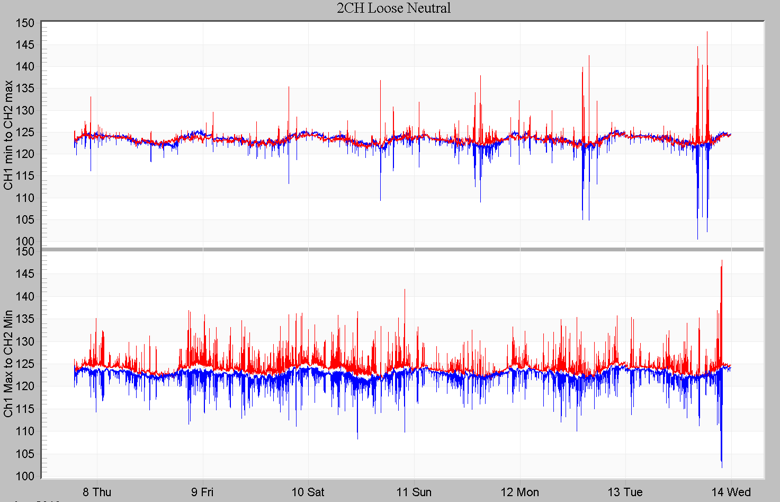Click the "9 Fri" date axis label
780x502 pixels.
tap(202, 492)
